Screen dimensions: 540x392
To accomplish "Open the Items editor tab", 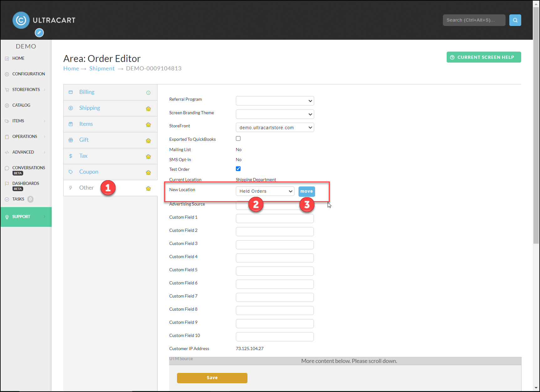I will [110, 124].
